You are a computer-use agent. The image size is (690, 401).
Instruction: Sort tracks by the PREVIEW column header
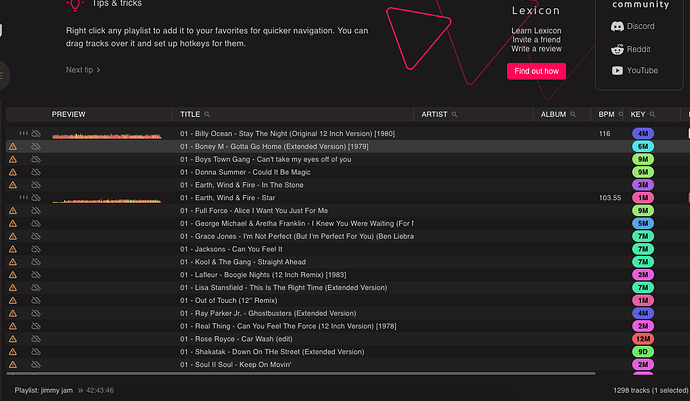[69, 115]
